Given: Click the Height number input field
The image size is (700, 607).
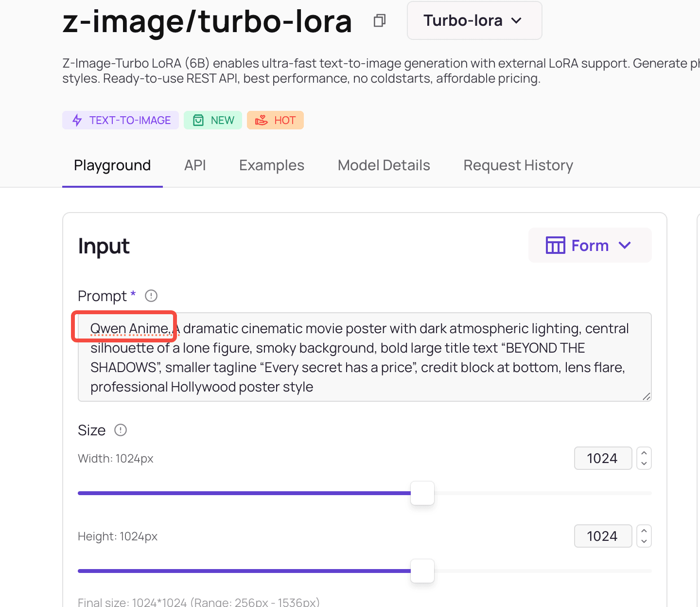Looking at the screenshot, I should [x=603, y=536].
